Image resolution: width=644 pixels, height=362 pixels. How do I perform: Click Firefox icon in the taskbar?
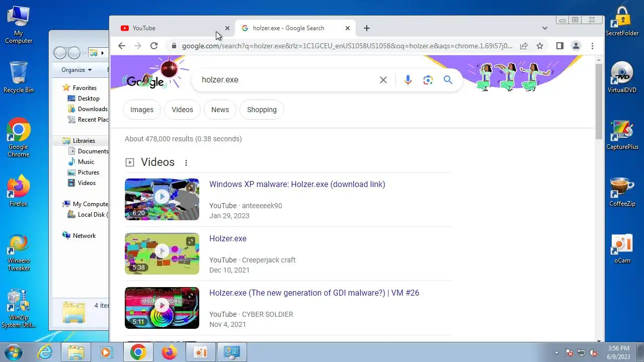[169, 352]
